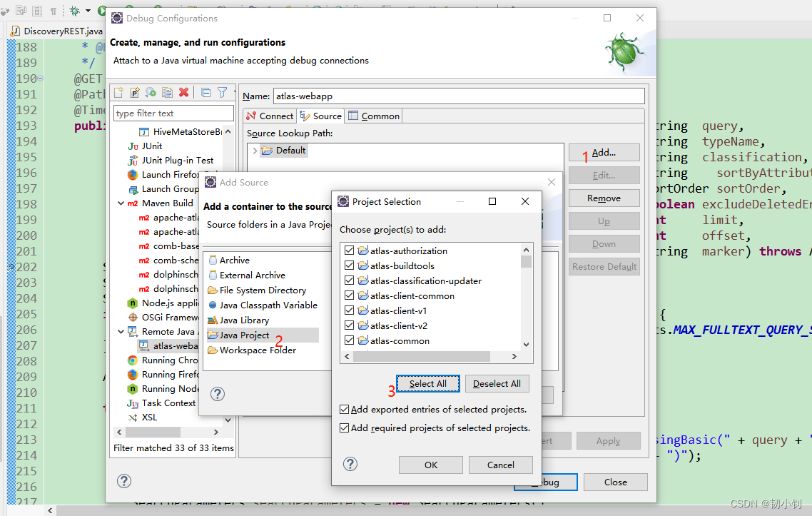The height and width of the screenshot is (516, 812).
Task: Uncheck the atlas-buildtools project
Action: coord(349,265)
